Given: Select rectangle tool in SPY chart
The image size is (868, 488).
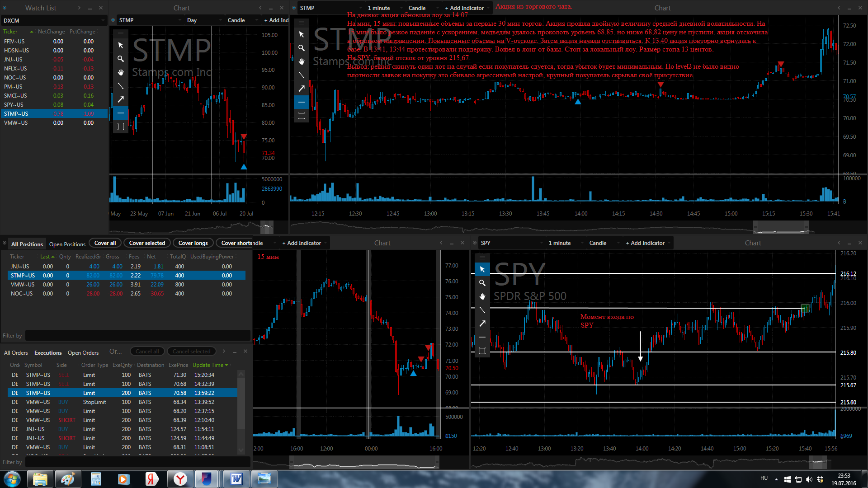Looking at the screenshot, I should tap(482, 351).
